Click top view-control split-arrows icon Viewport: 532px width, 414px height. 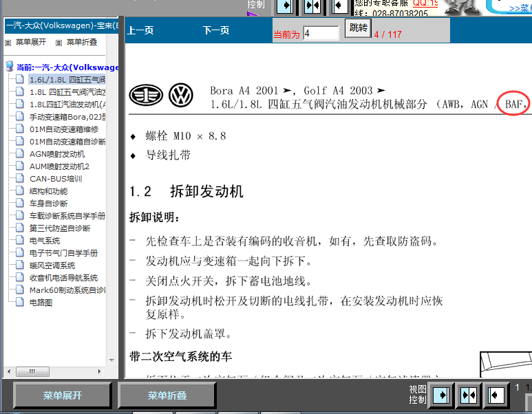coord(313,6)
